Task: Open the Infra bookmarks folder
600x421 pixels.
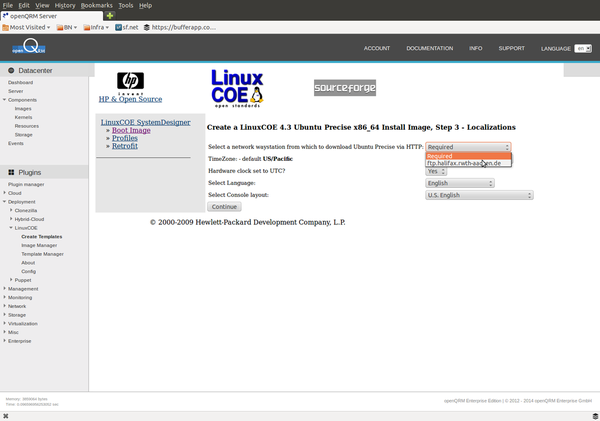Action: [x=96, y=27]
